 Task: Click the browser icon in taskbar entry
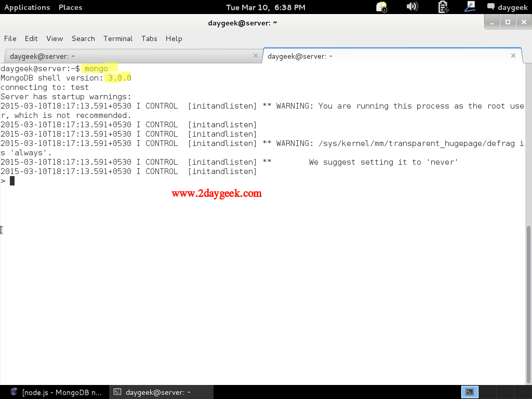[14, 392]
